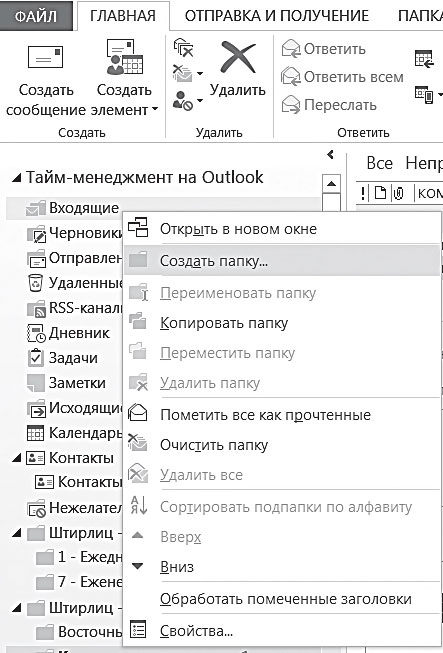Click the clean up conversation icon

(x=182, y=74)
